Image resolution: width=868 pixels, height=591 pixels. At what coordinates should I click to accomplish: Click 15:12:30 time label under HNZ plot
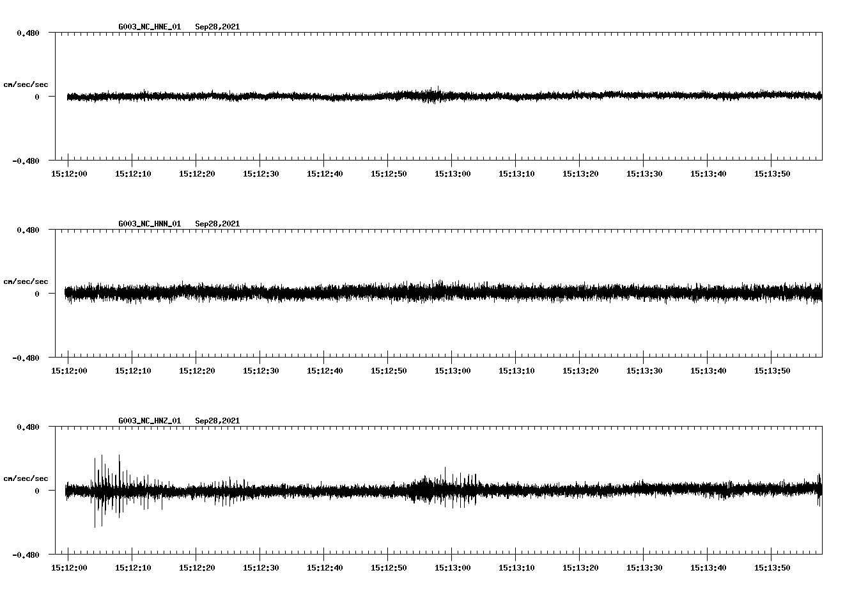pos(261,568)
